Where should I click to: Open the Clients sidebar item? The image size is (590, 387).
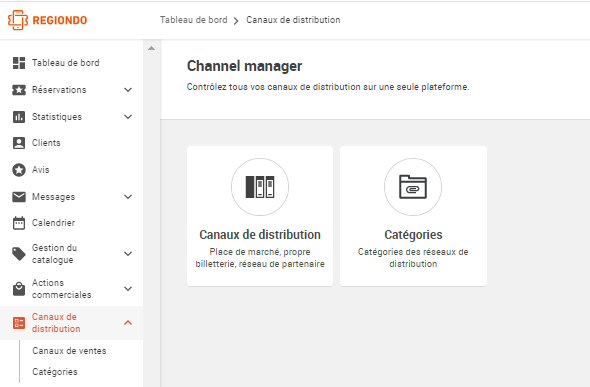point(46,143)
